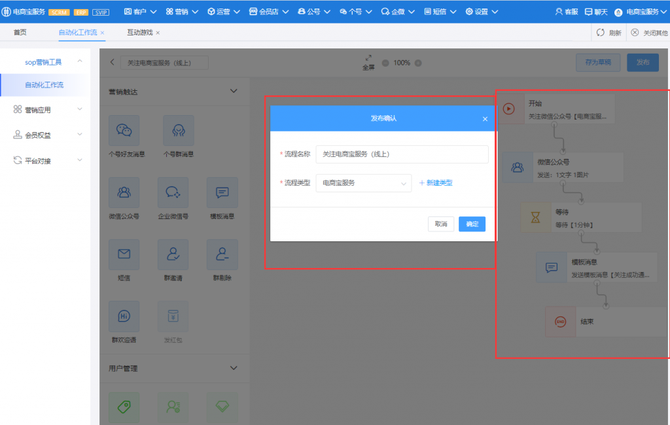Click the 结束 end node icon

[x=560, y=321]
